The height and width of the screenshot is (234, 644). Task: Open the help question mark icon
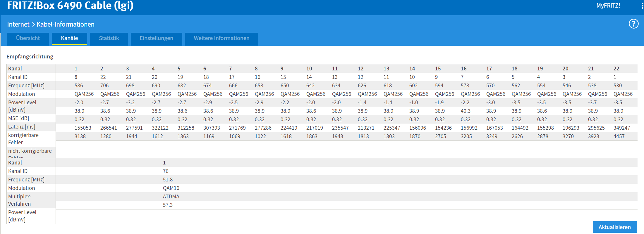[633, 24]
